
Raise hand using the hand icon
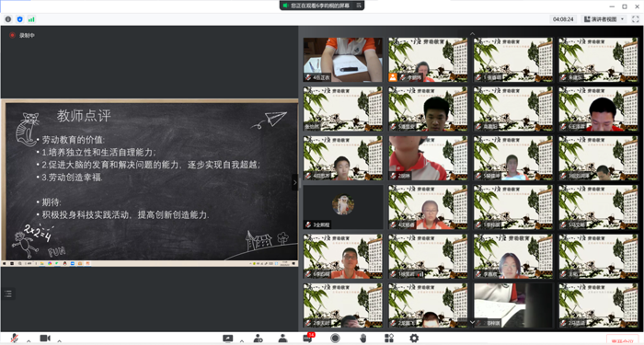click(363, 338)
